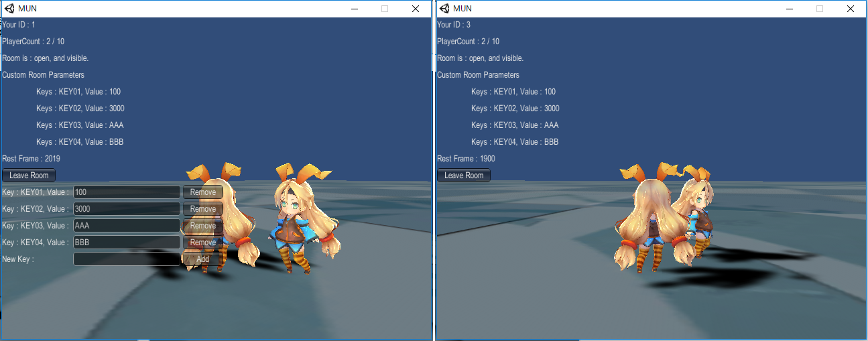Click 'Keys : KEY02, Value : 3000' in right window
Image resolution: width=868 pixels, height=341 pixels.
515,109
